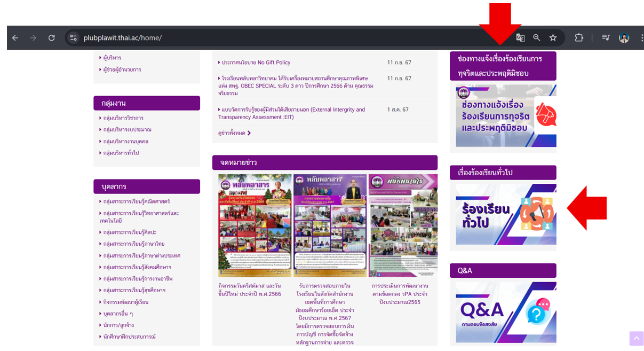
Task: Click the browser back arrow
Action: (15, 38)
